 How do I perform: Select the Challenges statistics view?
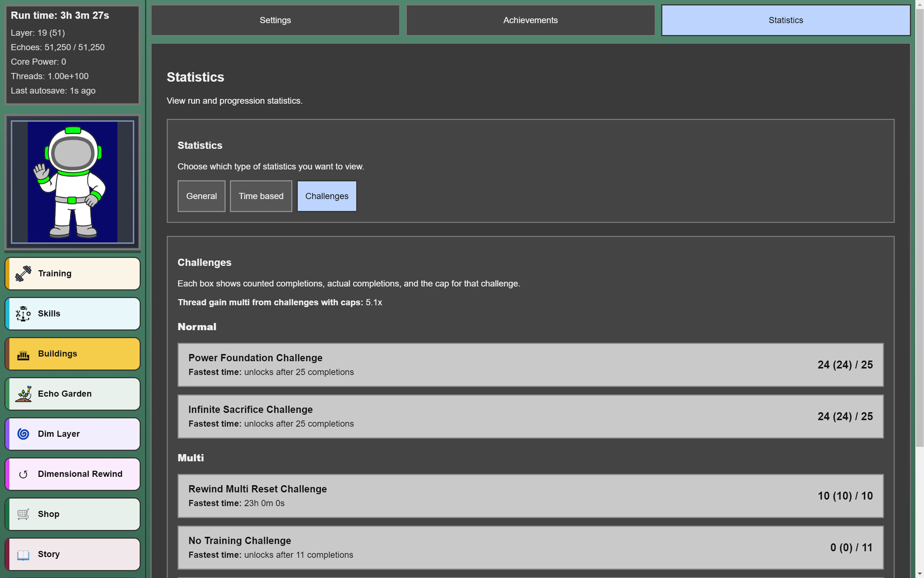click(327, 196)
